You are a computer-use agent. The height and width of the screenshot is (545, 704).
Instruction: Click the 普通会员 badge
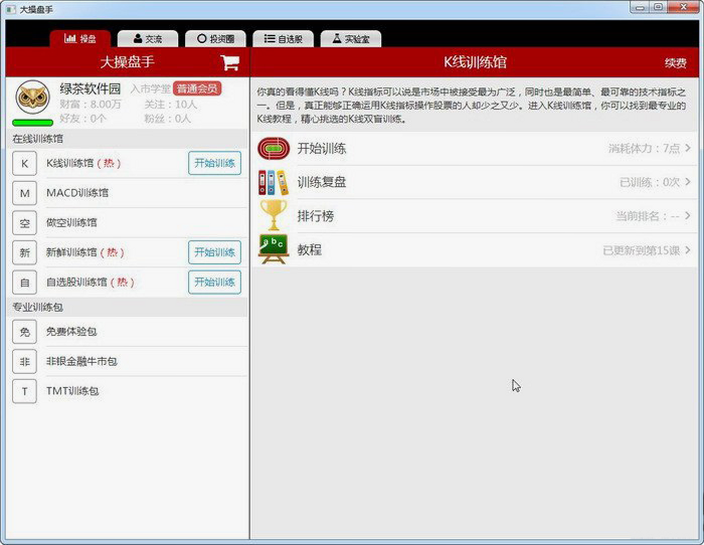[197, 89]
